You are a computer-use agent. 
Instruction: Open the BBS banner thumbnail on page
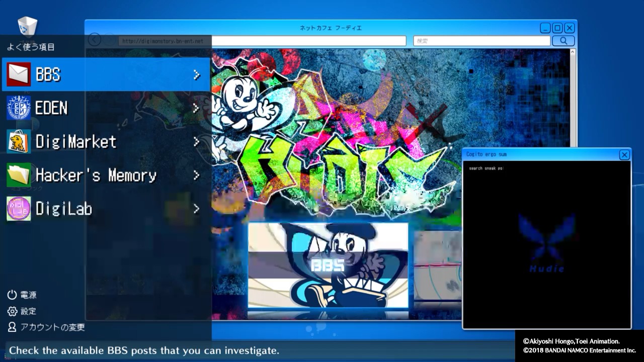(x=328, y=265)
